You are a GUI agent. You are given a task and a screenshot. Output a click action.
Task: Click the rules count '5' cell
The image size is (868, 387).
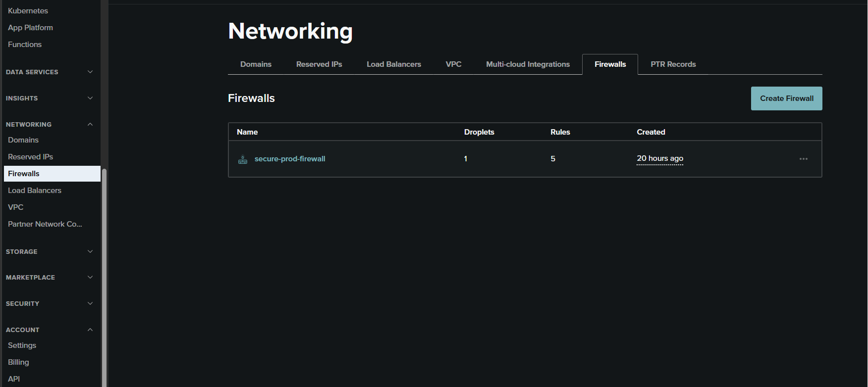[x=553, y=159]
